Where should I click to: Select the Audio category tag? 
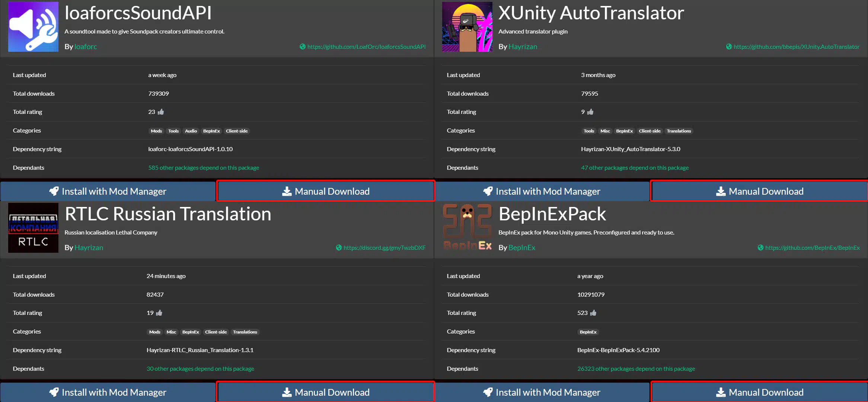191,131
